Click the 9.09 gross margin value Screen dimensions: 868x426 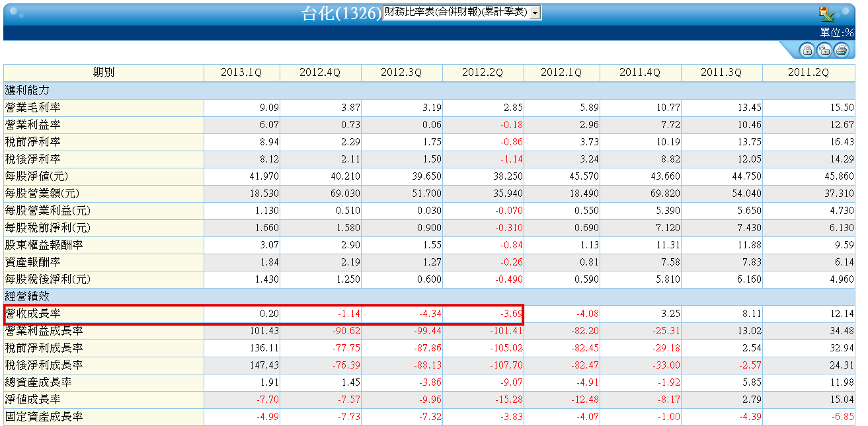coord(269,108)
